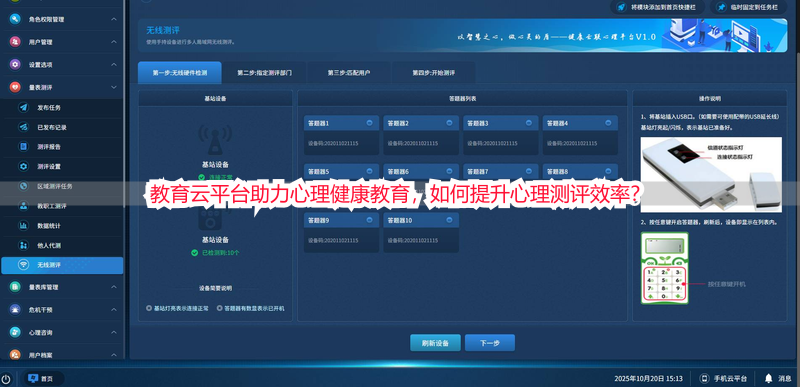Switch to 第二步:指定测评部门 tab
The height and width of the screenshot is (387, 800).
[264, 73]
